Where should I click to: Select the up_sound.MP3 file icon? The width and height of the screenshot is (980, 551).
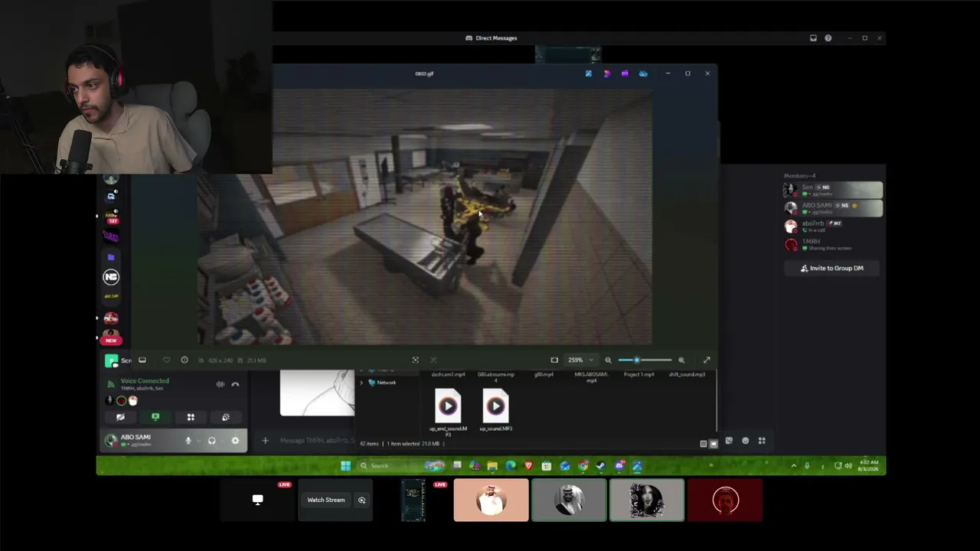[x=495, y=406]
